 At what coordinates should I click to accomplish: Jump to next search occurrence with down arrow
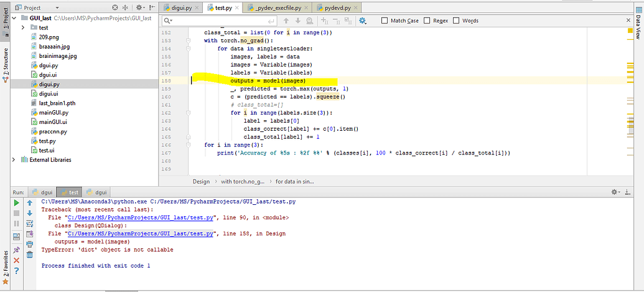[297, 21]
